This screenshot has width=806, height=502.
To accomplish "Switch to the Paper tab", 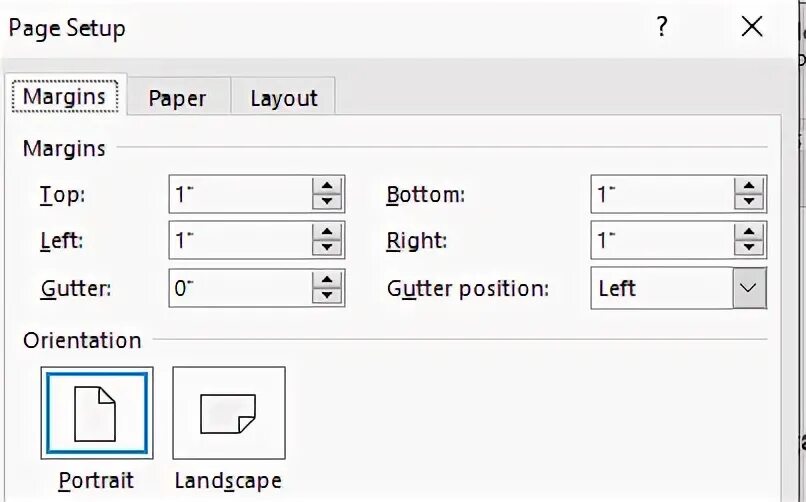I will point(177,98).
